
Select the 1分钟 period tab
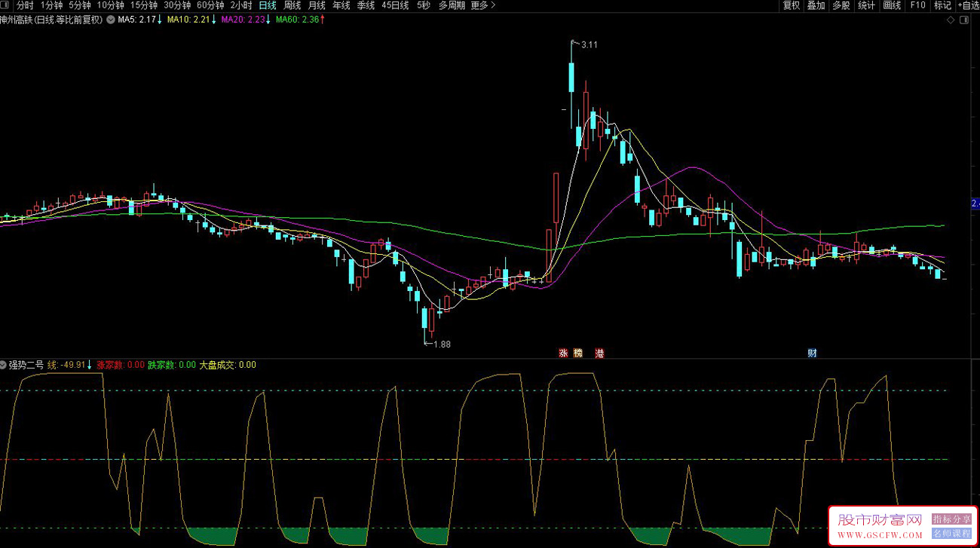pos(52,5)
